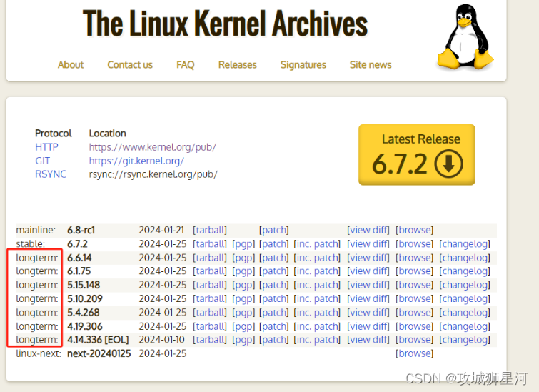Click the RSYNC protocol link

51,174
